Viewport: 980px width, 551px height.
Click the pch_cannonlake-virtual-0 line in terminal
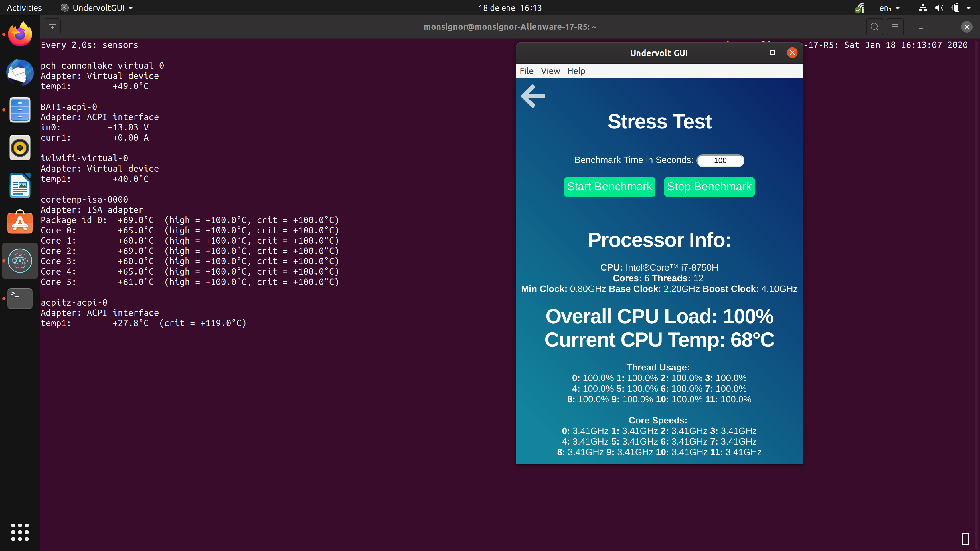click(x=102, y=66)
